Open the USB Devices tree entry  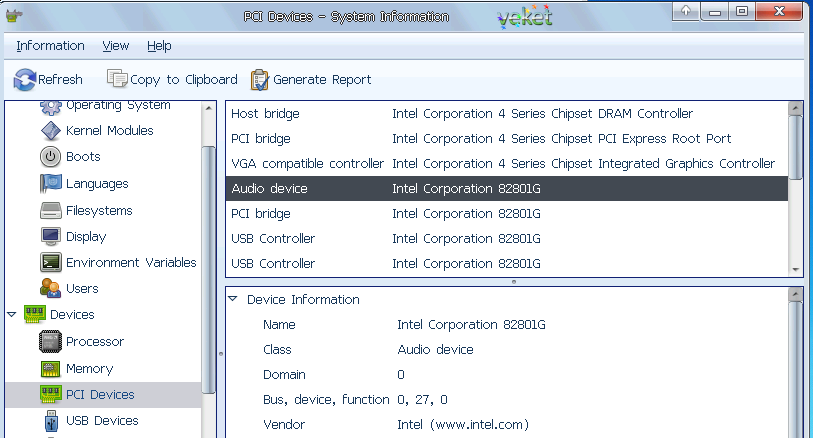pyautogui.click(x=102, y=420)
